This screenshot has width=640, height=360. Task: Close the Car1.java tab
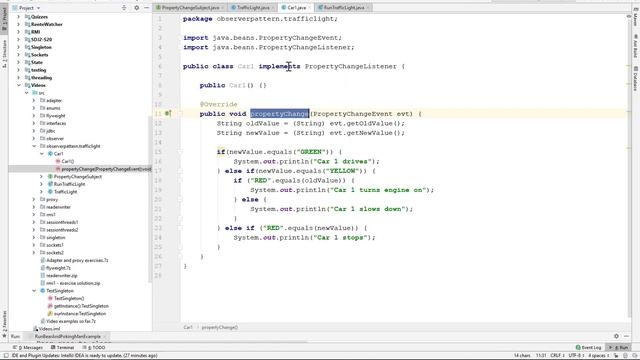(x=309, y=8)
